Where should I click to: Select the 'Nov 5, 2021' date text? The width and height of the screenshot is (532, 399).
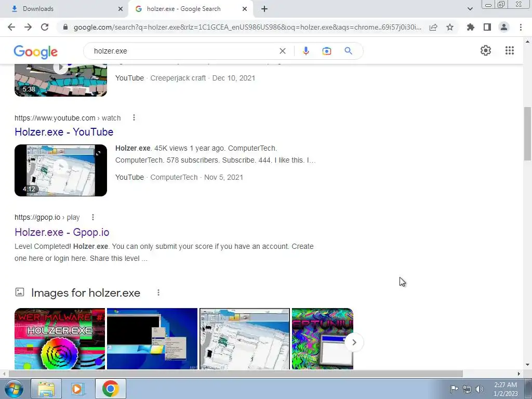click(x=223, y=177)
